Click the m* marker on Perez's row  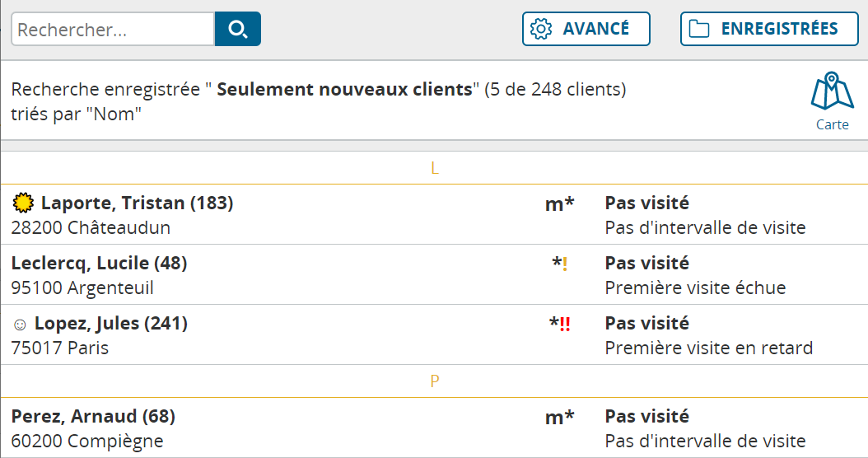click(559, 418)
